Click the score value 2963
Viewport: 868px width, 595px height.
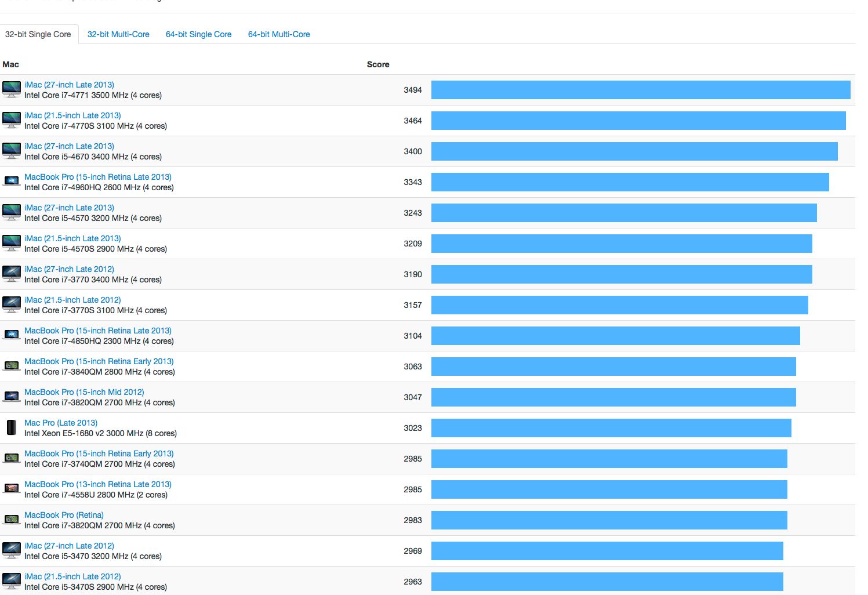[x=413, y=582]
